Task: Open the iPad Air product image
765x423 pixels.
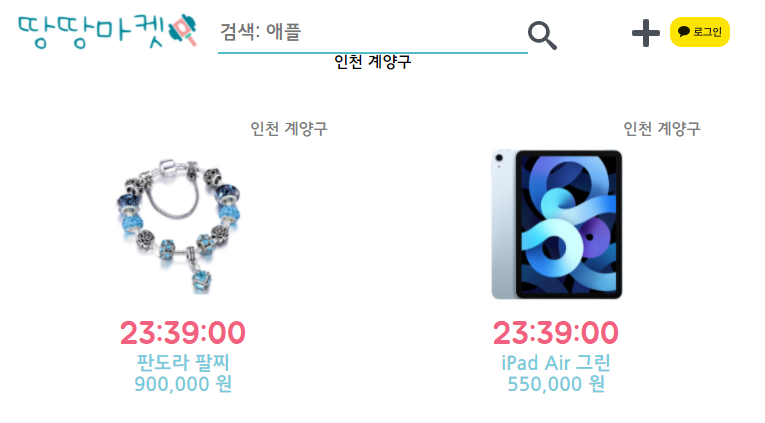Action: tap(557, 224)
